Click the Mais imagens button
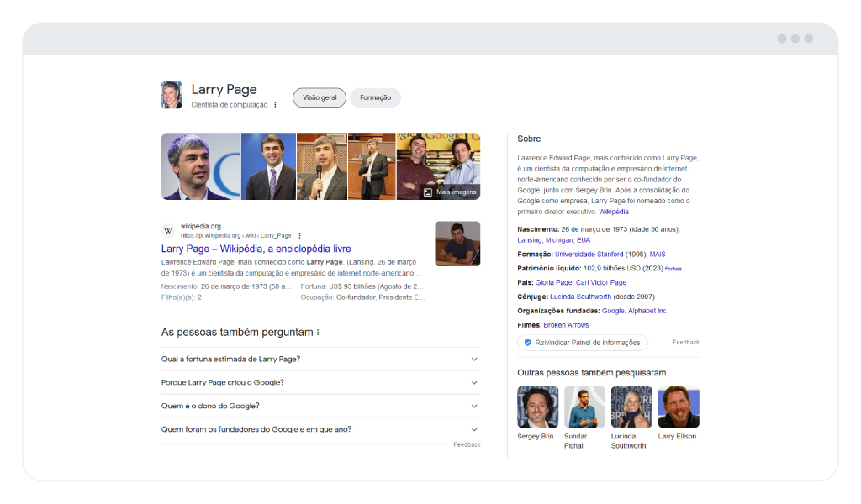Image resolution: width=861 pixels, height=504 pixels. click(451, 192)
